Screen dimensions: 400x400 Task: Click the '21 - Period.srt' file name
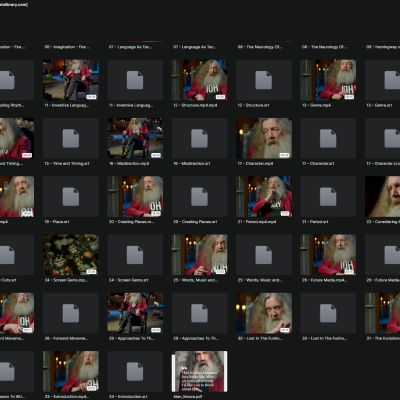[315, 222]
